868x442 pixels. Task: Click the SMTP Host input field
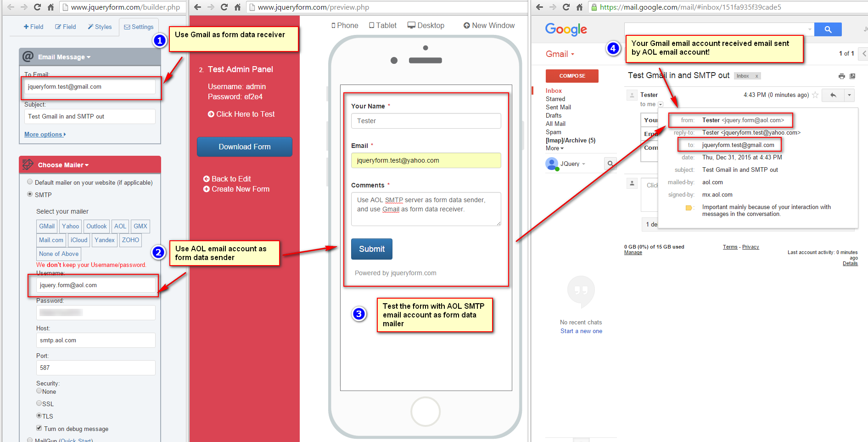tap(96, 340)
